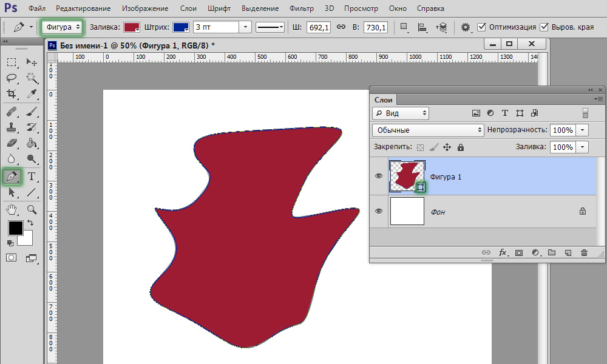Image resolution: width=607 pixels, height=364 pixels.
Task: Click the red Заливка fill color swatch
Action: click(x=132, y=27)
